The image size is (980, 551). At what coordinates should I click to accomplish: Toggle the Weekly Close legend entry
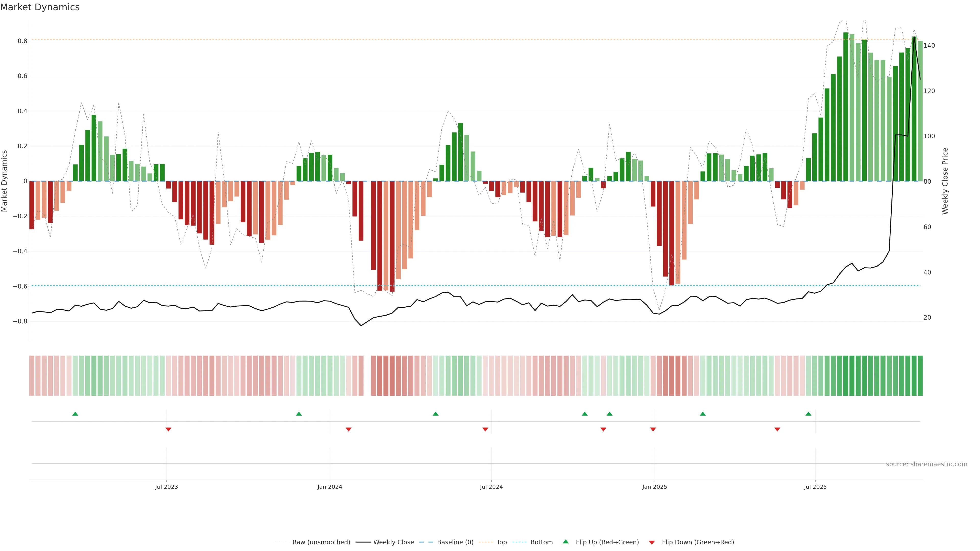393,542
